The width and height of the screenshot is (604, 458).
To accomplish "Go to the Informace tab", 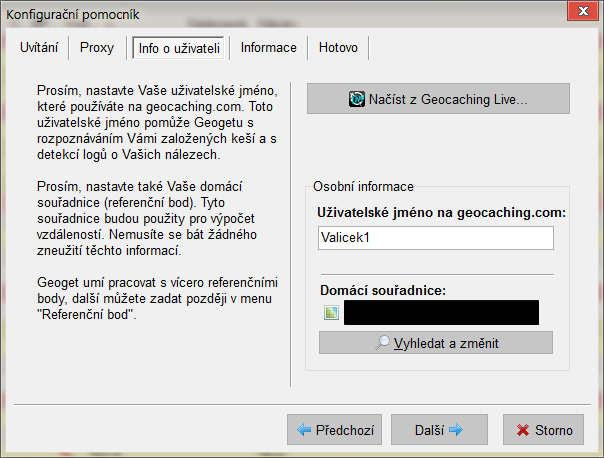I will click(268, 48).
